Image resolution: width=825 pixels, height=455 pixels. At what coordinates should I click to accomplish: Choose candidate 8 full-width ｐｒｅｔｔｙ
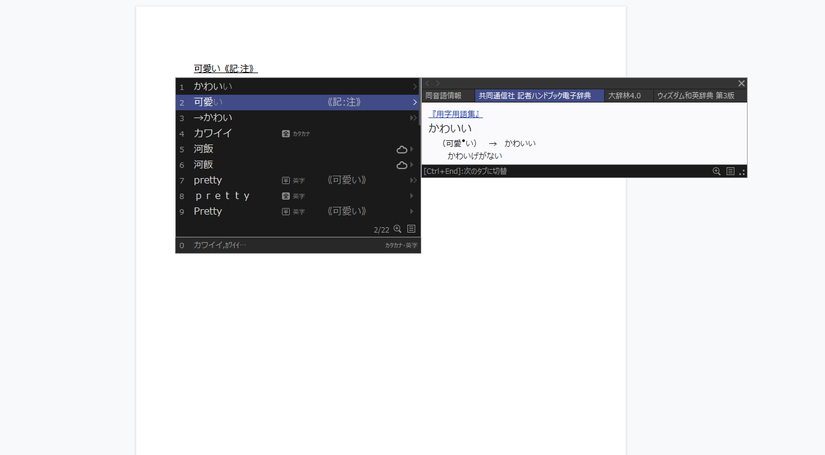[221, 196]
